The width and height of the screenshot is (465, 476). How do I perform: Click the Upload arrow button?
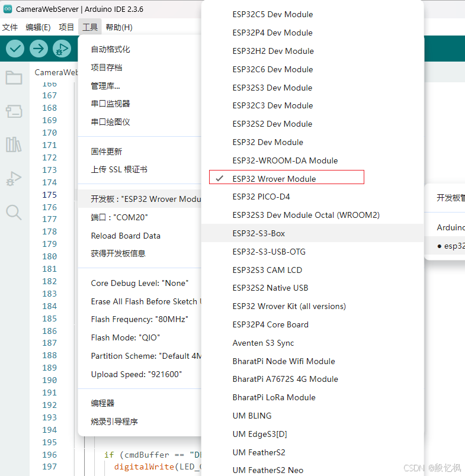click(x=39, y=49)
